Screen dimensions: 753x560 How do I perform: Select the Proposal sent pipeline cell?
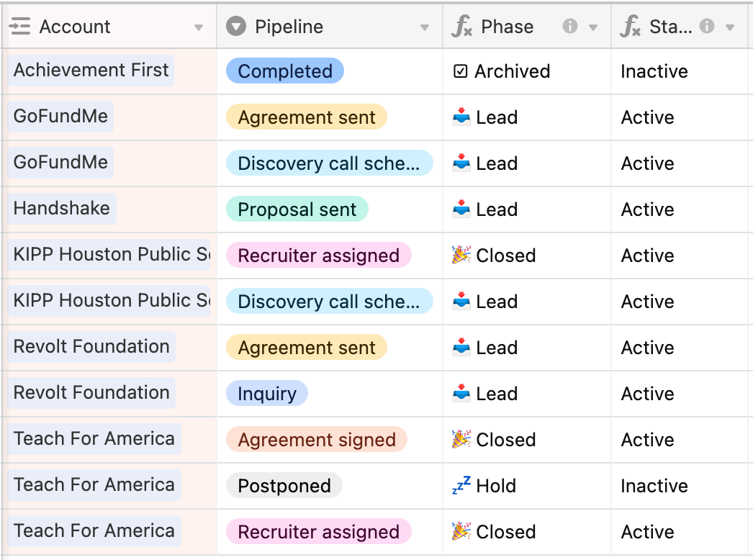(297, 209)
